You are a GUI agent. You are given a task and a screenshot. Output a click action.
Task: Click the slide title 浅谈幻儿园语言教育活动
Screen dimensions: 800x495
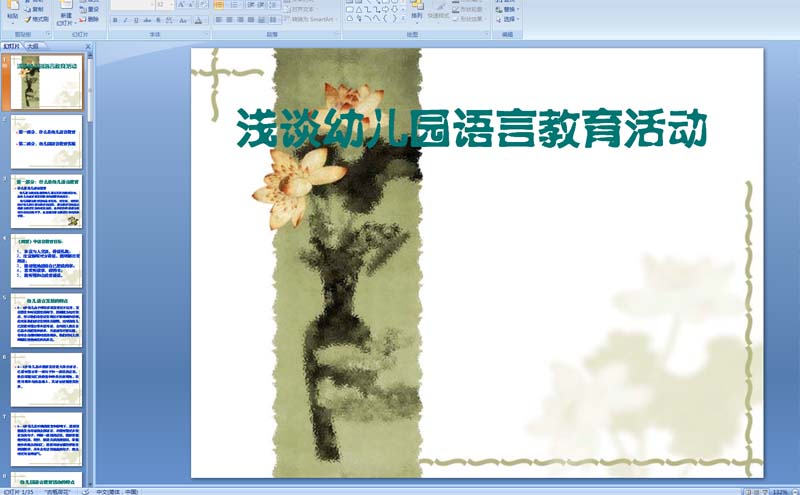471,128
